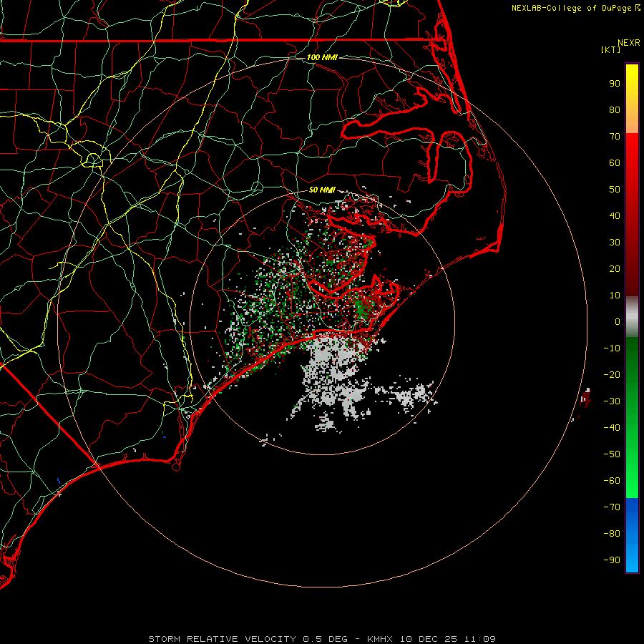Click the [KT] units label
This screenshot has width=644, height=644.
[x=610, y=49]
